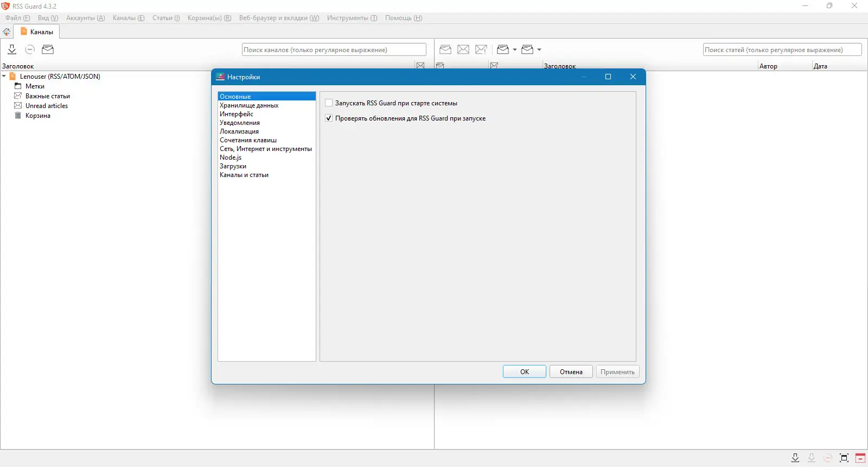Click the Корзина trash icon
This screenshot has height=467, width=868.
(18, 115)
